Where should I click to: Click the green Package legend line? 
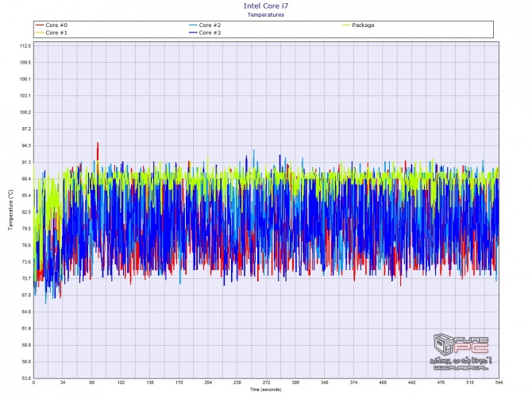tap(346, 25)
